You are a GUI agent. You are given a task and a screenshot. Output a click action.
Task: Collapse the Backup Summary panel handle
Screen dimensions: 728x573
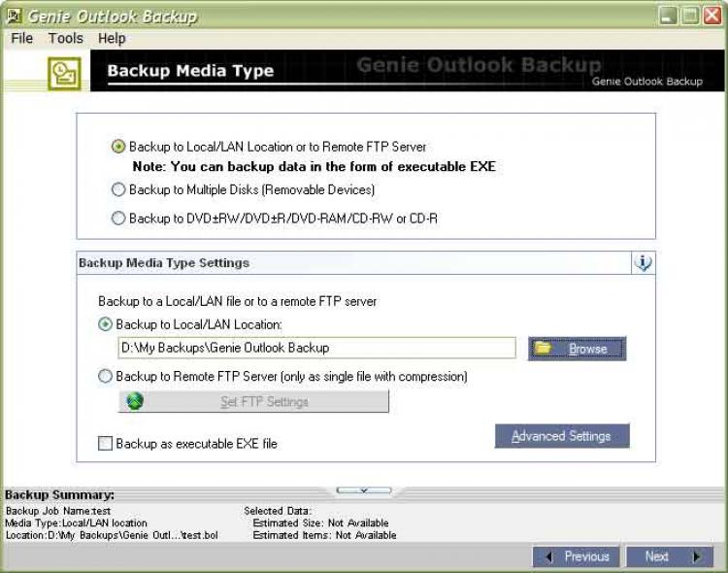pyautogui.click(x=363, y=490)
